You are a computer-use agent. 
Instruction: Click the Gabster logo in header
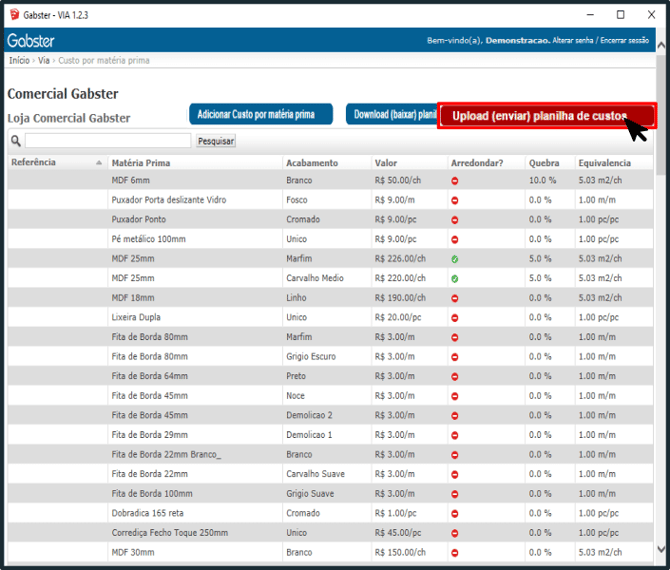coord(31,41)
